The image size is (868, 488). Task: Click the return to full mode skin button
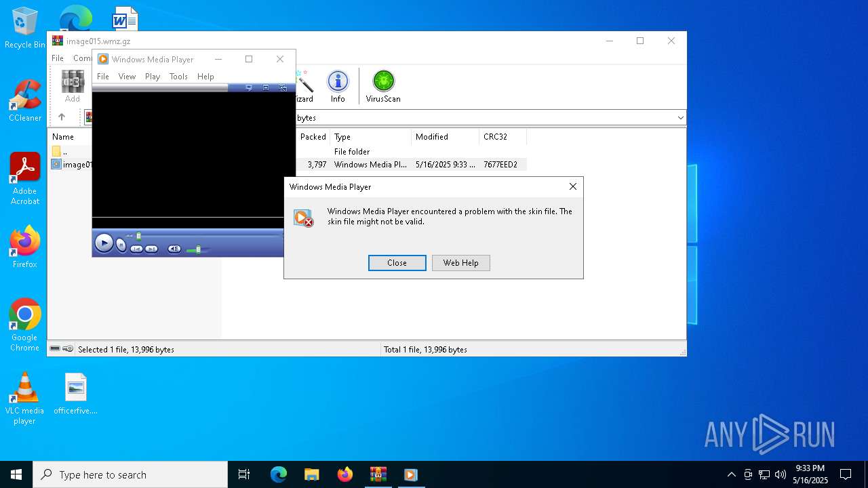click(283, 87)
